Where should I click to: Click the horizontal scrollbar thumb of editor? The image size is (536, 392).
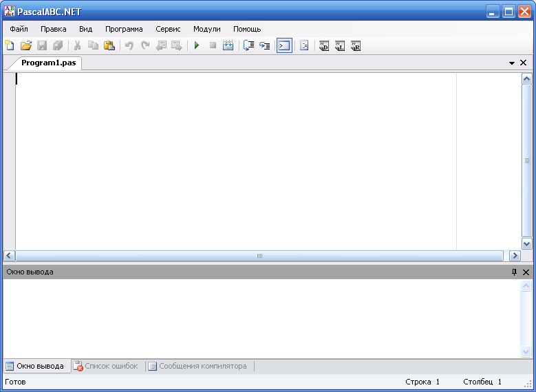click(x=260, y=256)
